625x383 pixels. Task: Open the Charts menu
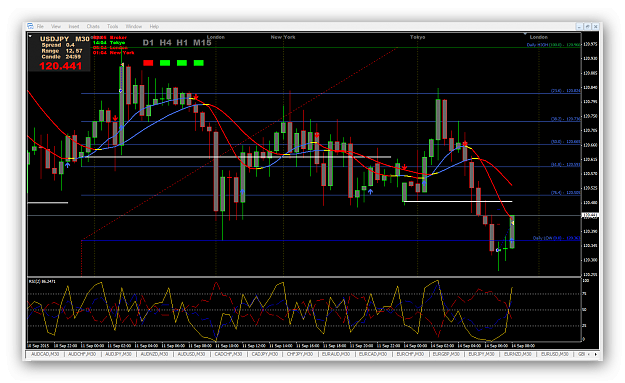pos(93,26)
